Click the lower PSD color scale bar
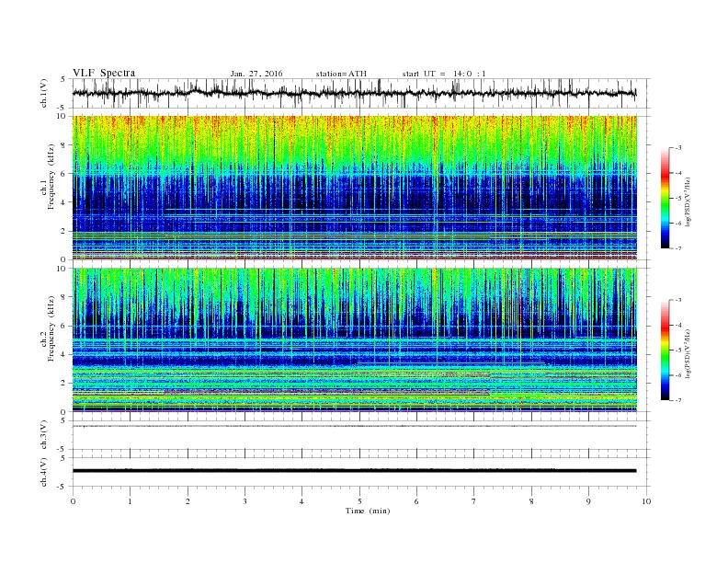This screenshot has width=728, height=563. 665,350
